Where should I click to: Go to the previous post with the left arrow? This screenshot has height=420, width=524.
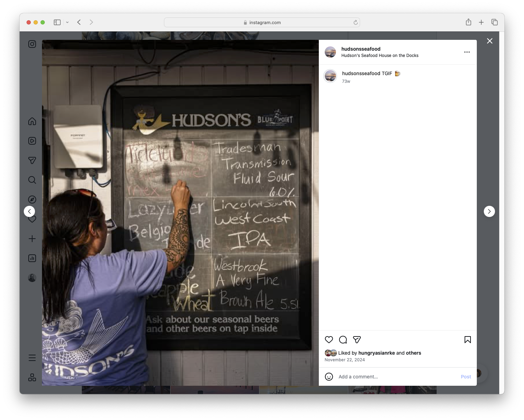coord(29,211)
